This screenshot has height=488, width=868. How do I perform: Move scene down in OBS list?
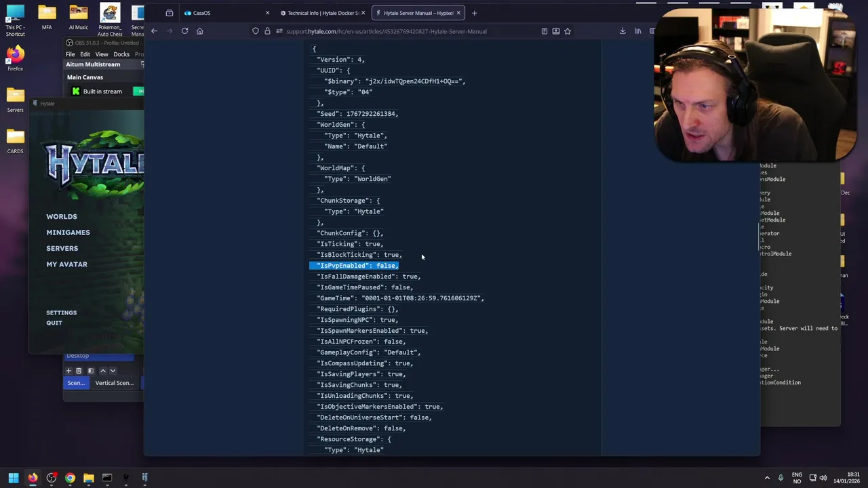coord(113,371)
